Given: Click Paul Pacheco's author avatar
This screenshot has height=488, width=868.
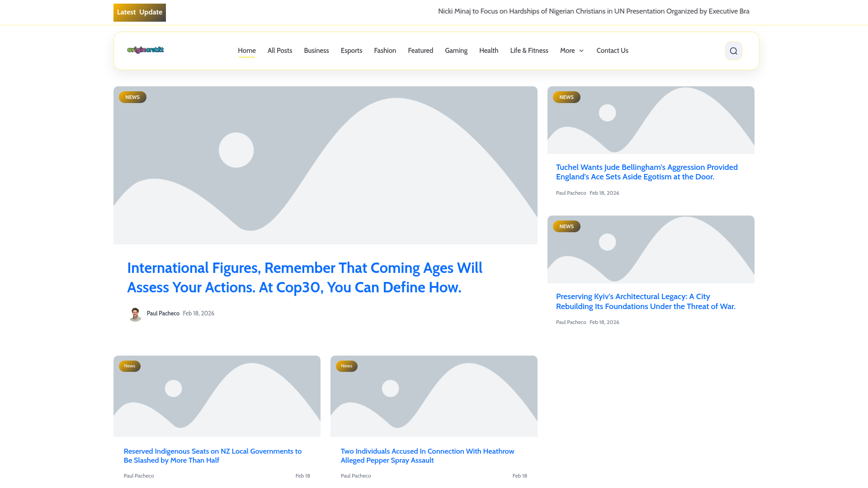Looking at the screenshot, I should point(135,314).
